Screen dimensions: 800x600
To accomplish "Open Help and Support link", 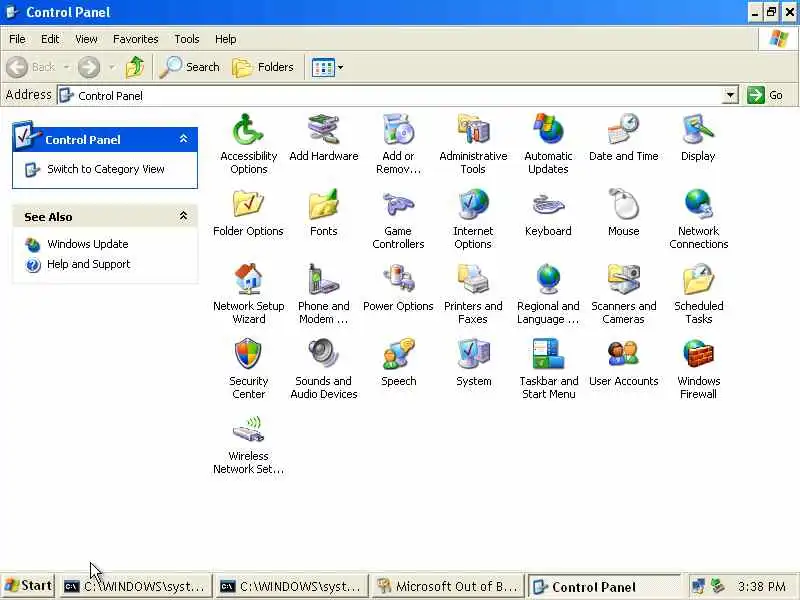I will tap(88, 264).
